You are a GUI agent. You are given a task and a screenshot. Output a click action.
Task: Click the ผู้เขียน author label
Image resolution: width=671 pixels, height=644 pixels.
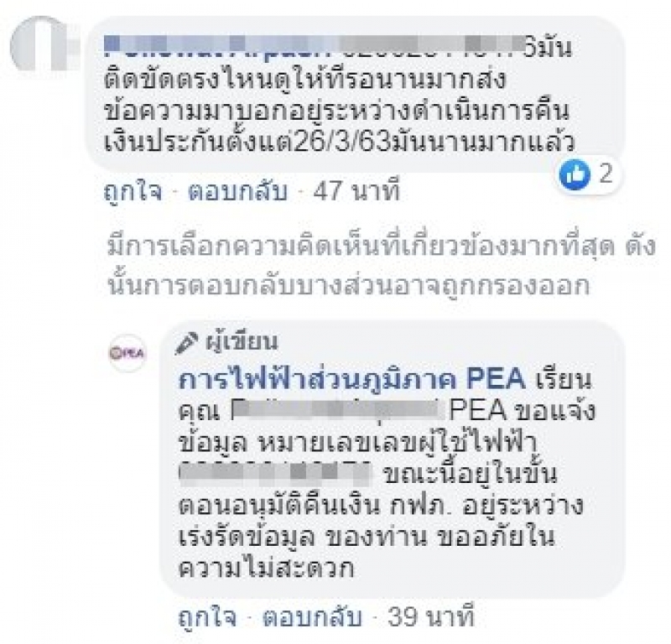[x=242, y=342]
